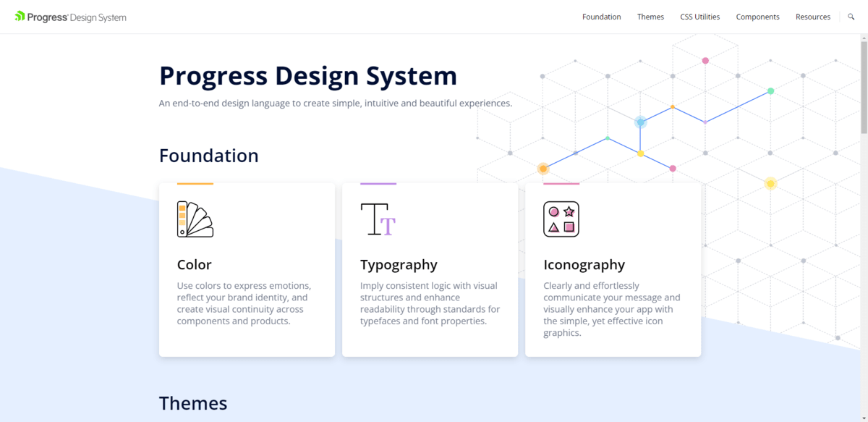
Task: Click the Typography double-T icon
Action: coord(378,219)
